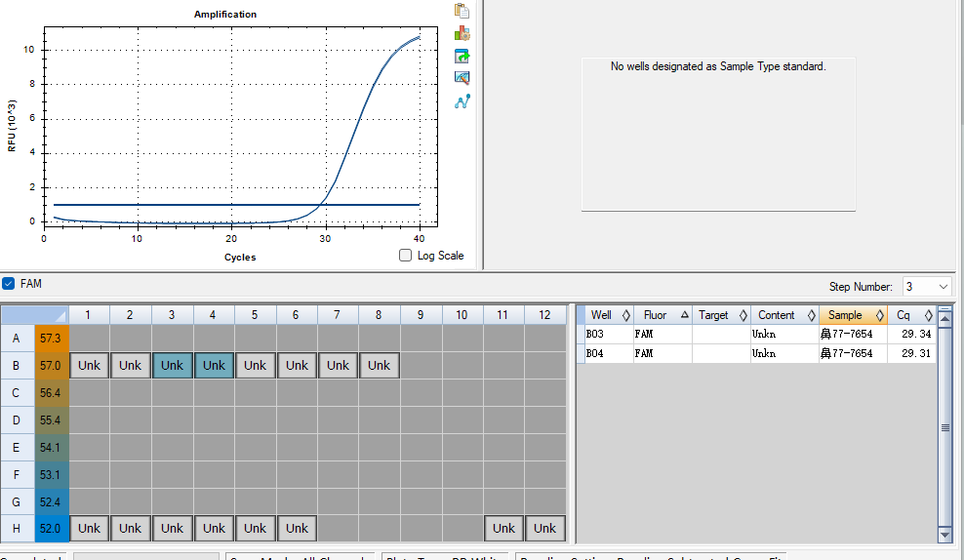Select plate column 3 header
The image size is (964, 560).
[172, 315]
